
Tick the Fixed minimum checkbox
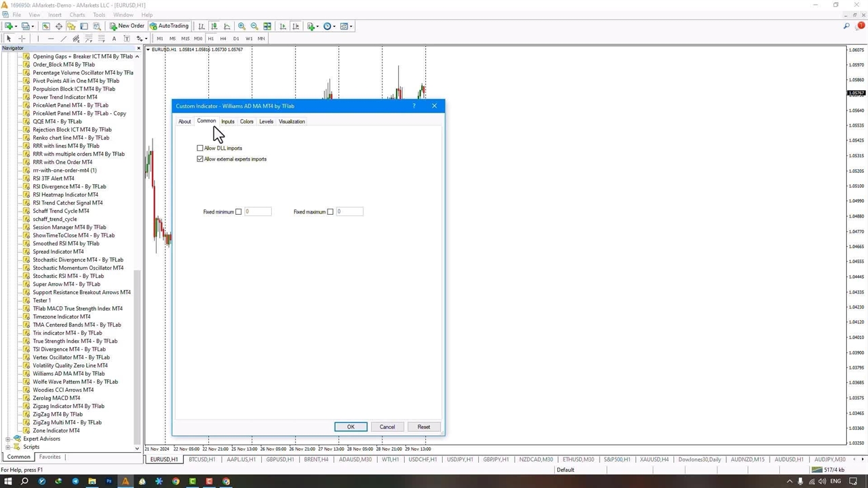(238, 211)
